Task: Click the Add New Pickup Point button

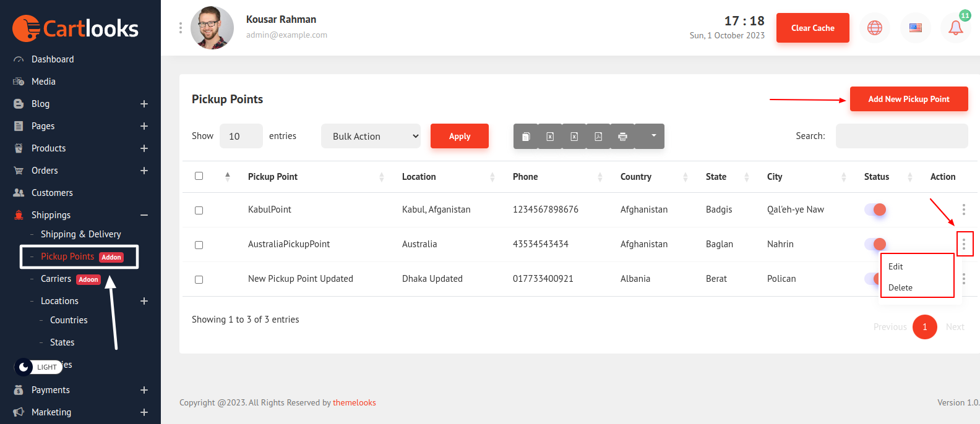Action: coord(908,99)
